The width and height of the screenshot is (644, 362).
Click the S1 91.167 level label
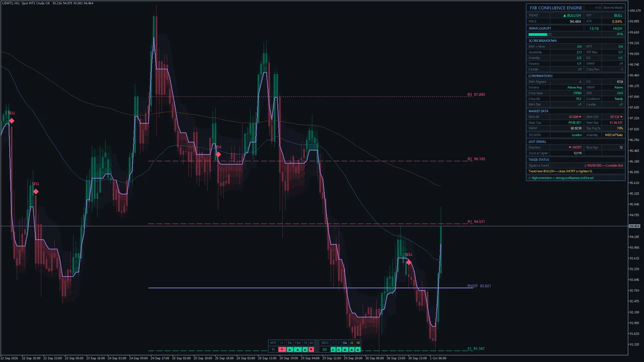[476, 349]
